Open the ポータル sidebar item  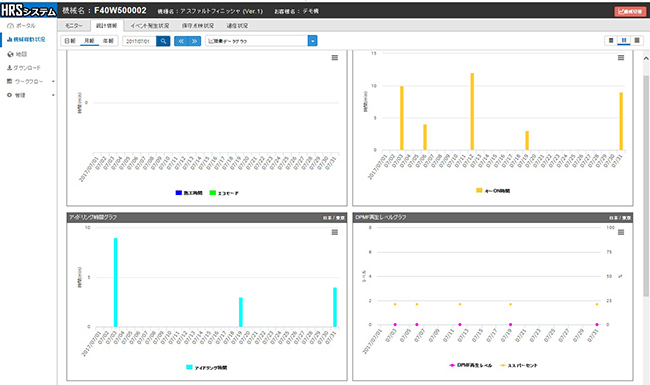click(x=22, y=26)
